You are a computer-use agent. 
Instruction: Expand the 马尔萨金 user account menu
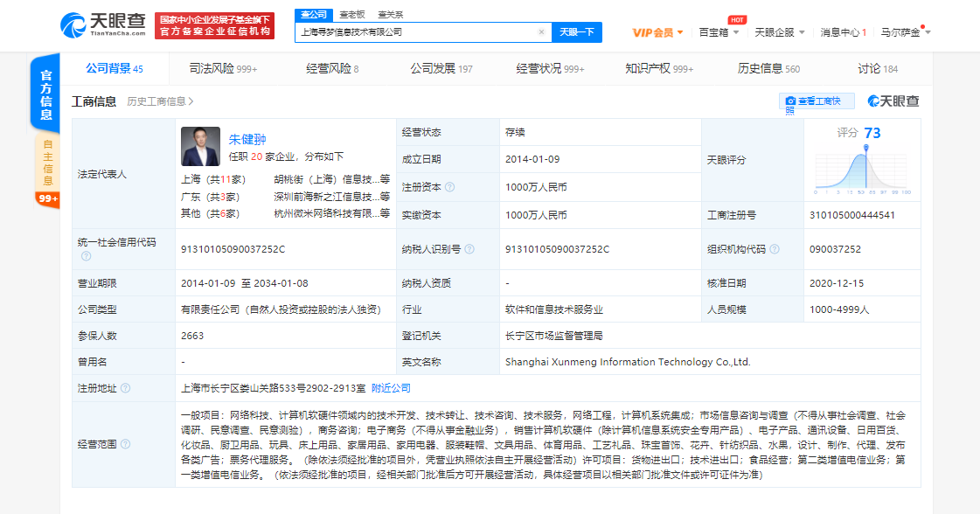906,32
